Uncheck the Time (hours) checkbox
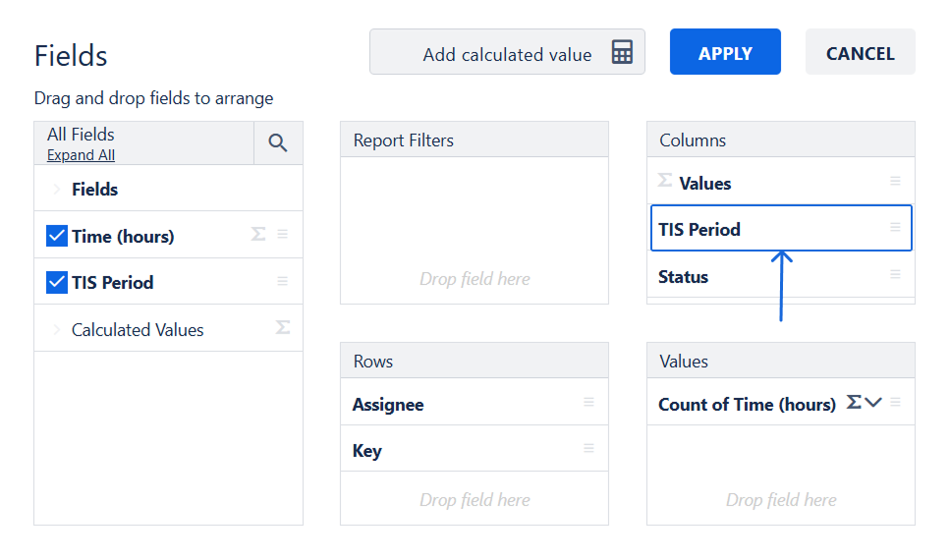 click(x=57, y=236)
